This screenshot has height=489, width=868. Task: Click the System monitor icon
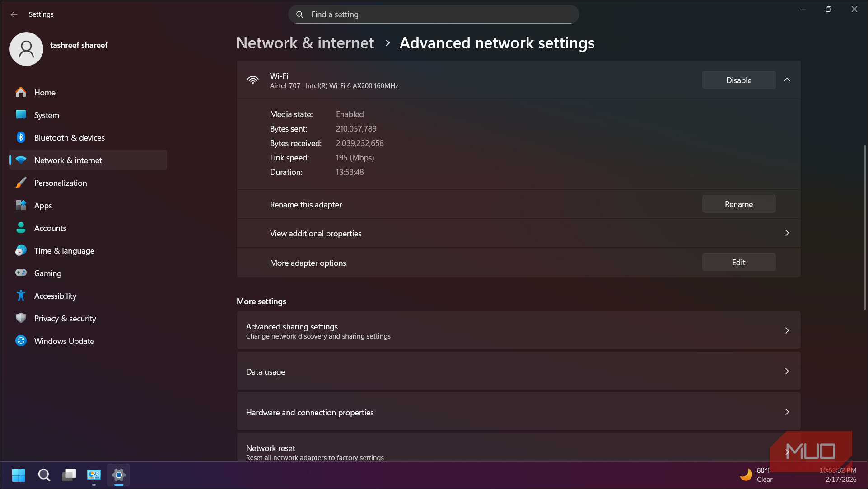(21, 115)
